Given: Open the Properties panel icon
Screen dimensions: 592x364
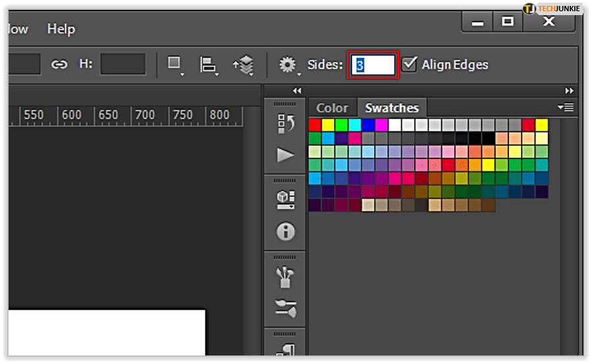Looking at the screenshot, I should tap(285, 200).
